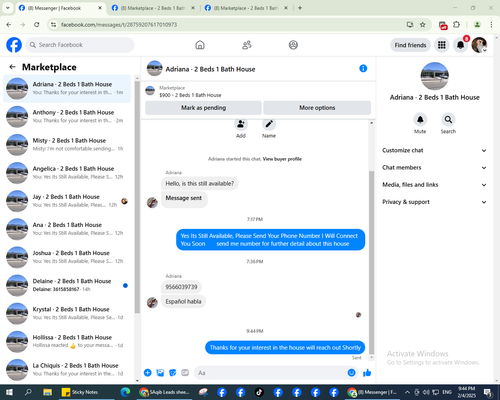Image resolution: width=500 pixels, height=400 pixels.
Task: Open Windows Start menu
Action: (9, 392)
